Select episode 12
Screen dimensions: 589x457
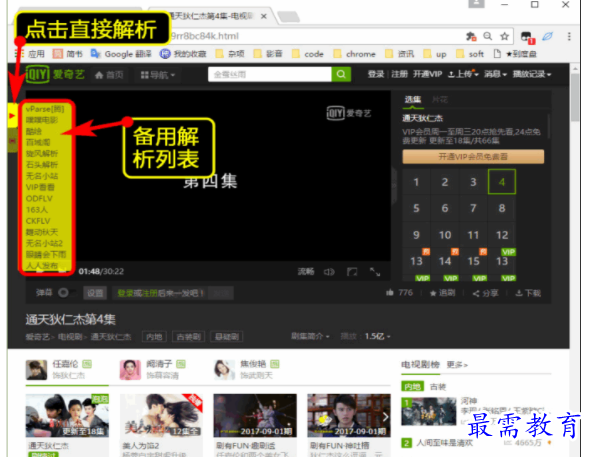502,235
